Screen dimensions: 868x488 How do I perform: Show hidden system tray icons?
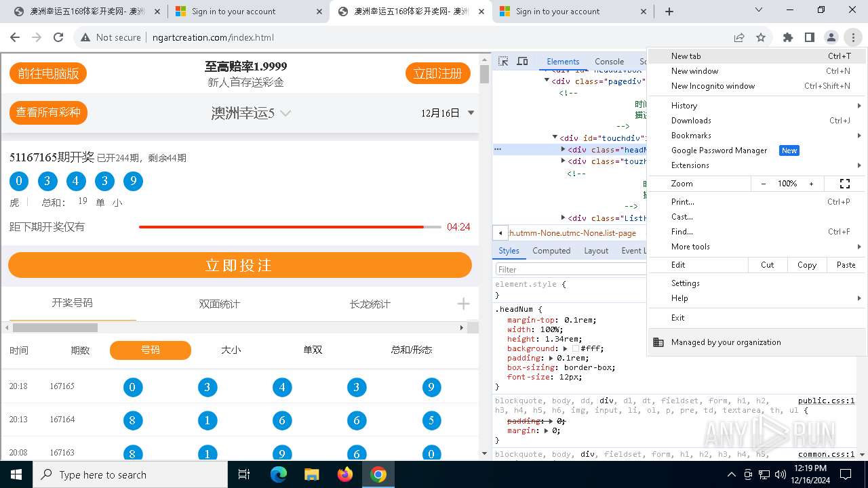732,474
